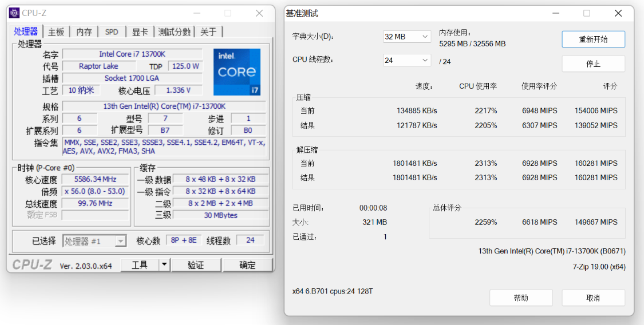Switch to the 主板 tab in CPU-Z
Viewport: 644px width, 325px height.
click(x=56, y=32)
